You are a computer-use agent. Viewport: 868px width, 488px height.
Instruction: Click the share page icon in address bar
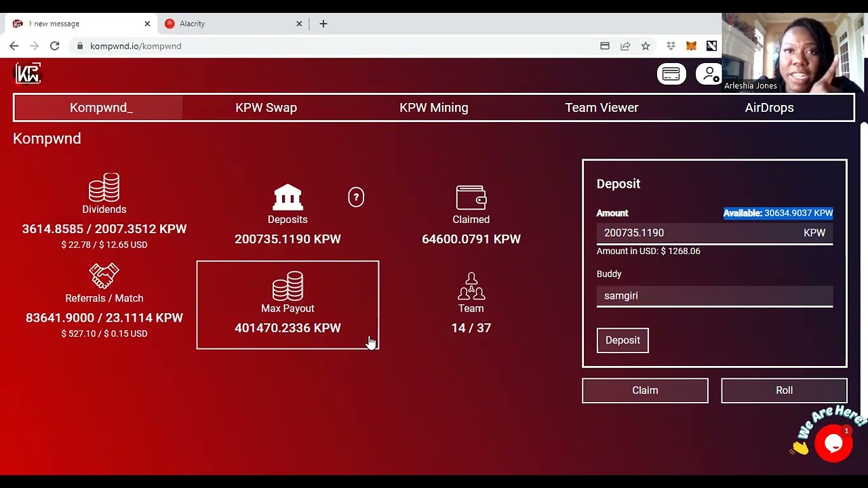click(x=625, y=46)
